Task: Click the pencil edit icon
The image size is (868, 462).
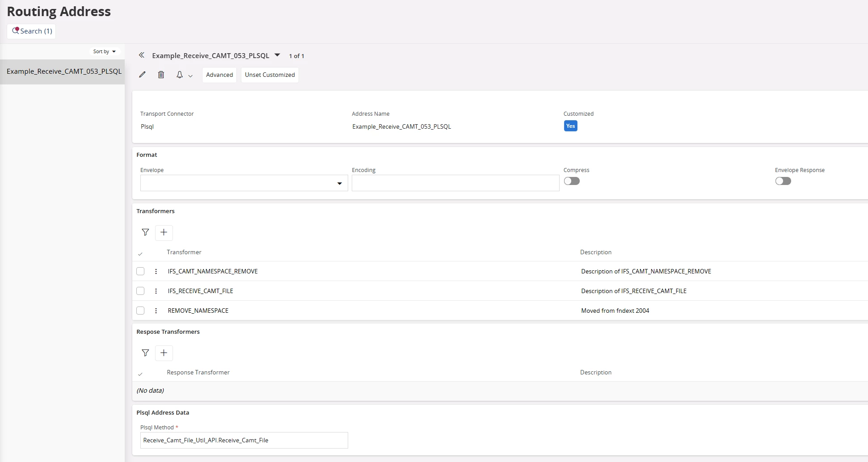Action: (143, 75)
